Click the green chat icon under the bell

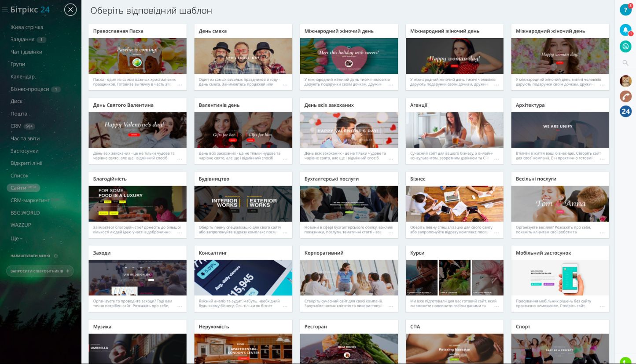coord(625,46)
